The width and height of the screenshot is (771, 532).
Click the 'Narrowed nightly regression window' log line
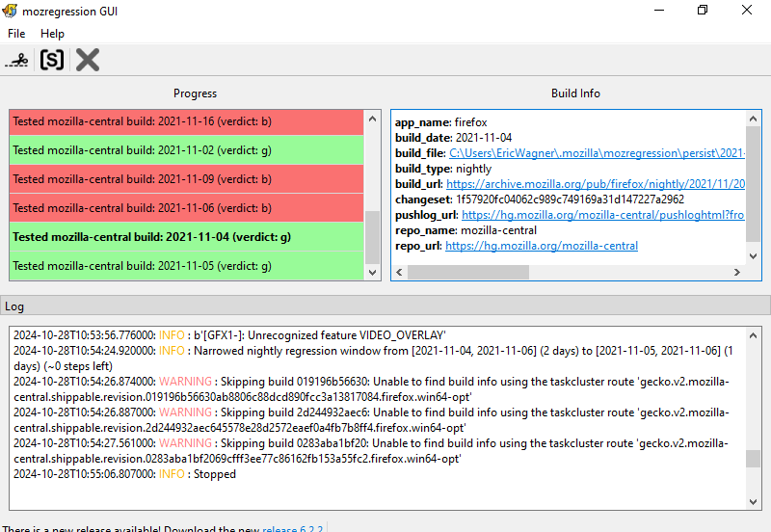pos(374,359)
